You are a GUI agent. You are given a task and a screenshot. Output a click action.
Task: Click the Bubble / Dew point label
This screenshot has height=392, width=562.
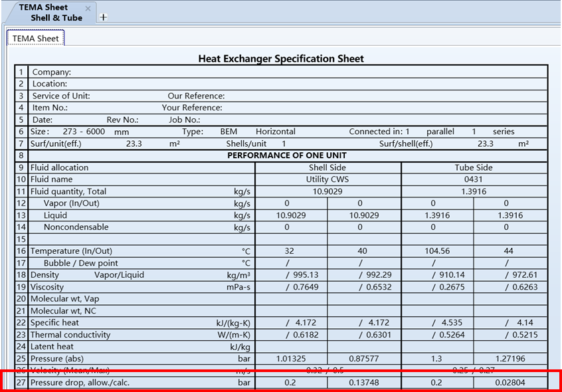pos(80,263)
